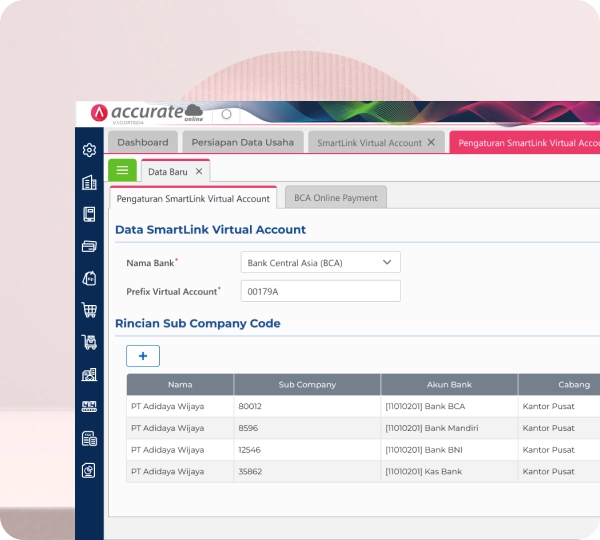Open the General Ledger book icon
This screenshot has width=600, height=540.
pos(89,214)
